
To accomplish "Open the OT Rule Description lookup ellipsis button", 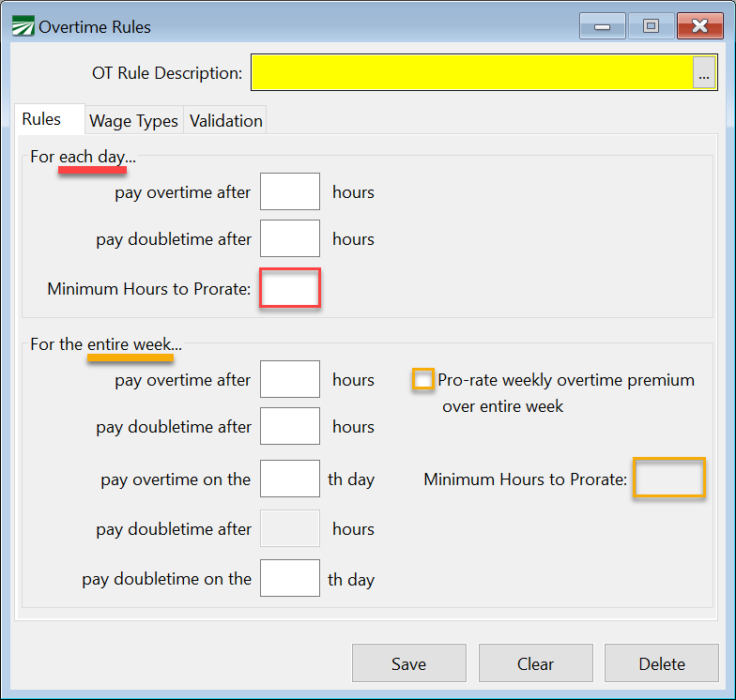I will 703,73.
